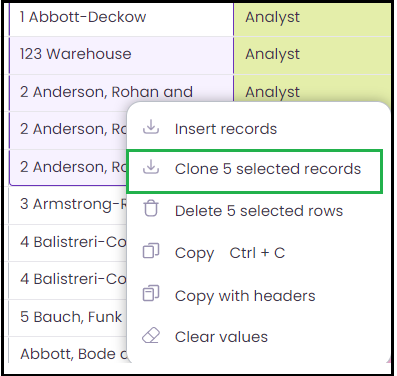Screen dimensions: 397x376
Task: Choose Copy with headers option
Action: tap(255, 296)
